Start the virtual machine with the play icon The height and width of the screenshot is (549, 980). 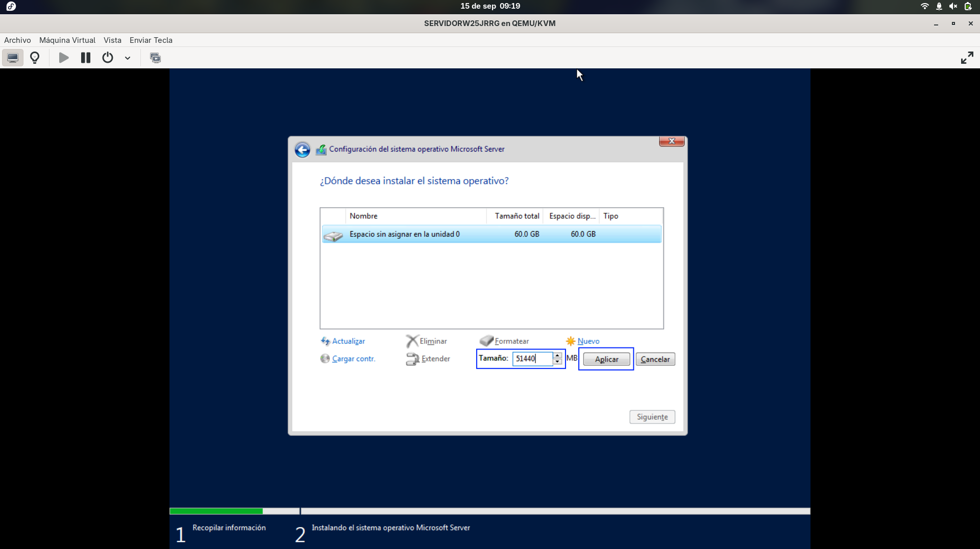(64, 58)
